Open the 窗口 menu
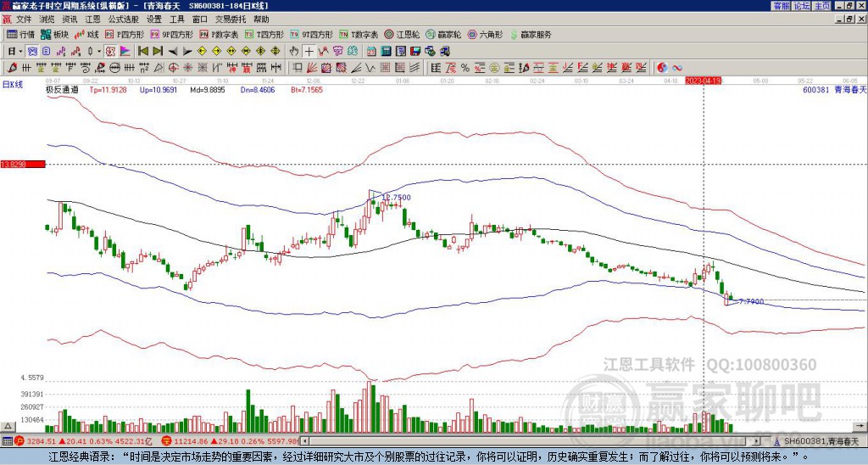 click(x=200, y=20)
